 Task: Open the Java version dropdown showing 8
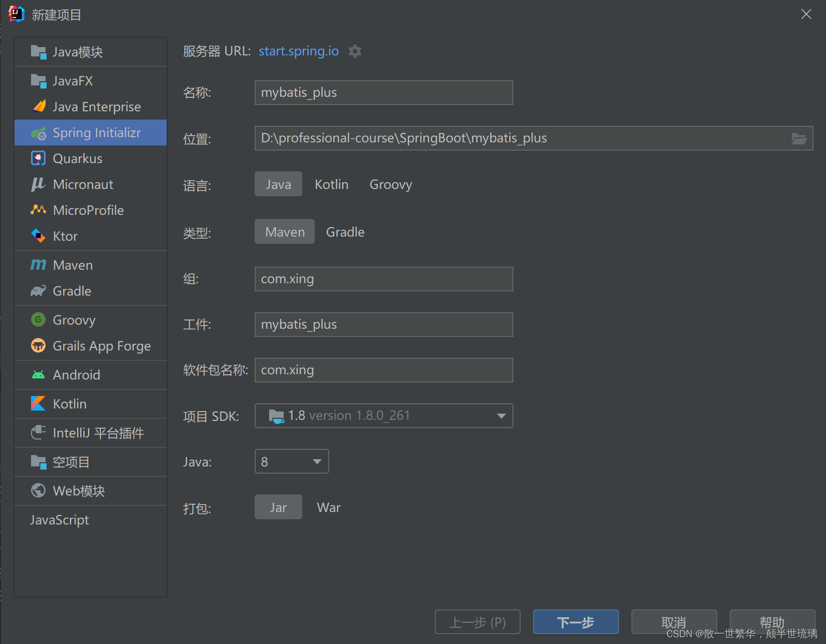pyautogui.click(x=292, y=461)
